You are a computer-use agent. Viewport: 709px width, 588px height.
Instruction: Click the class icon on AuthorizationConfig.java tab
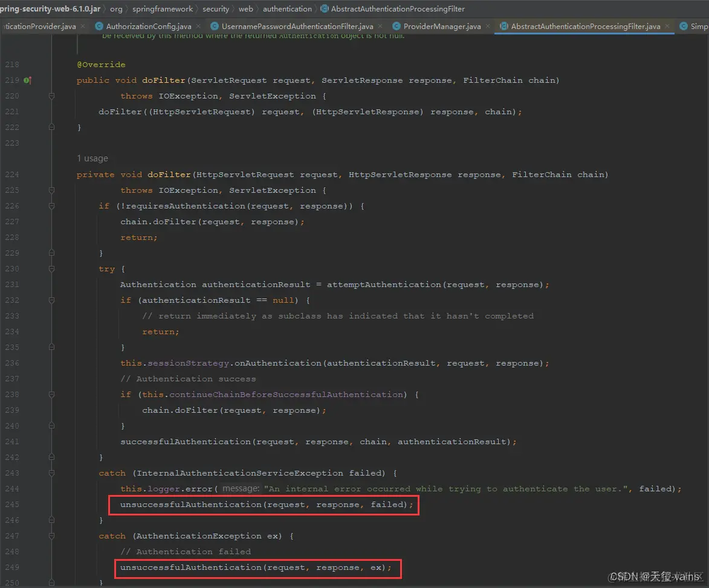(x=99, y=26)
